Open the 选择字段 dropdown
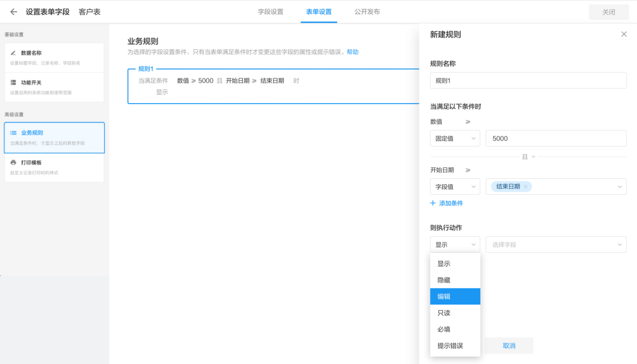This screenshot has width=637, height=364. point(556,245)
